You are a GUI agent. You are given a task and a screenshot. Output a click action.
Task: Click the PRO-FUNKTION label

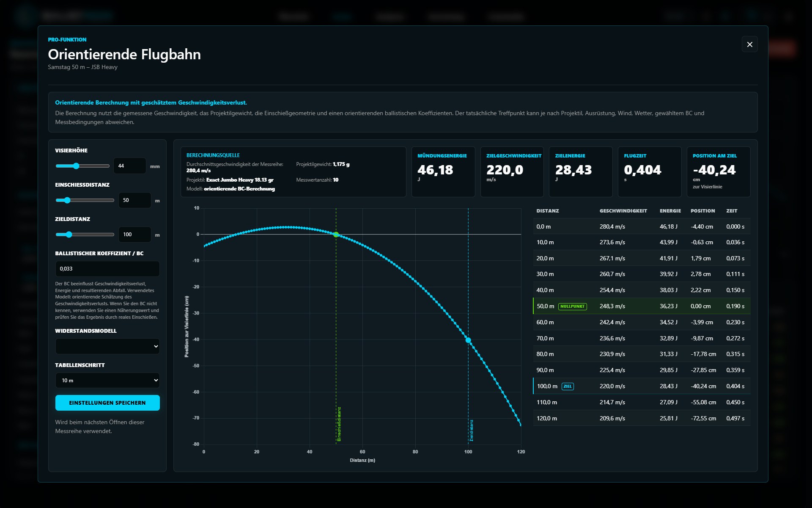point(67,40)
